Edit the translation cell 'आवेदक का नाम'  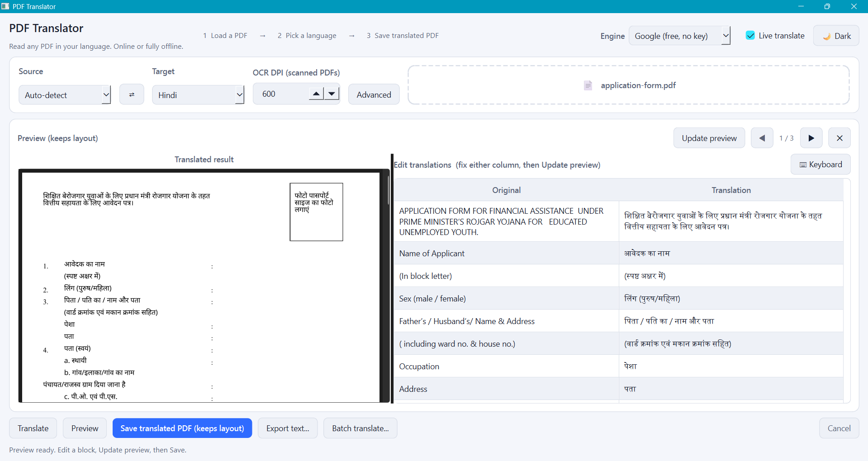(731, 253)
